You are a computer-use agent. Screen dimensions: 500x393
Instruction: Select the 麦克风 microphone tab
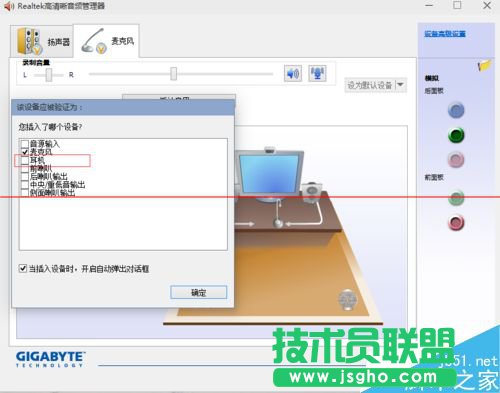107,41
